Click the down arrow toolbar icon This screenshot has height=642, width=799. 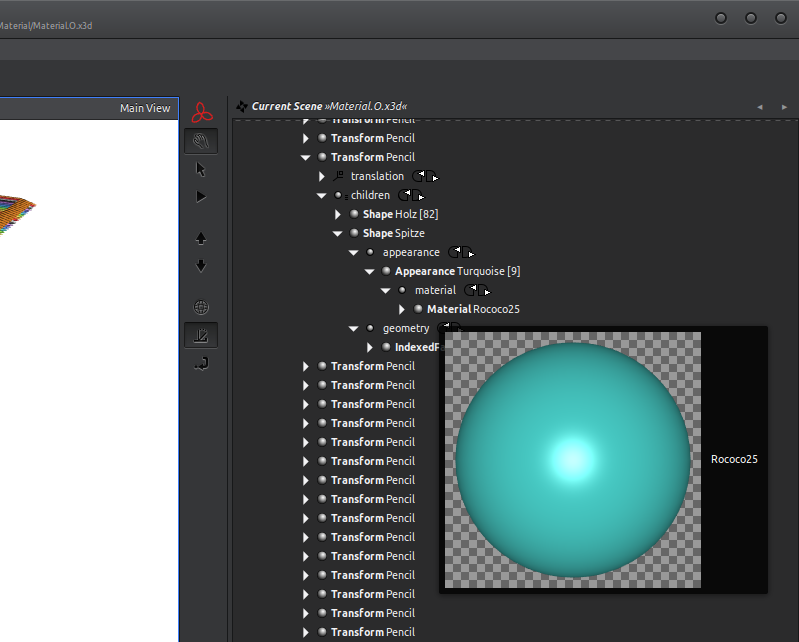click(201, 265)
